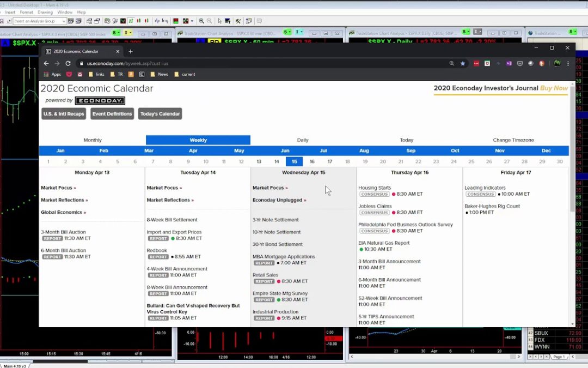Image resolution: width=588 pixels, height=368 pixels.
Task: Open the Chrome three-dot menu
Action: 568,63
